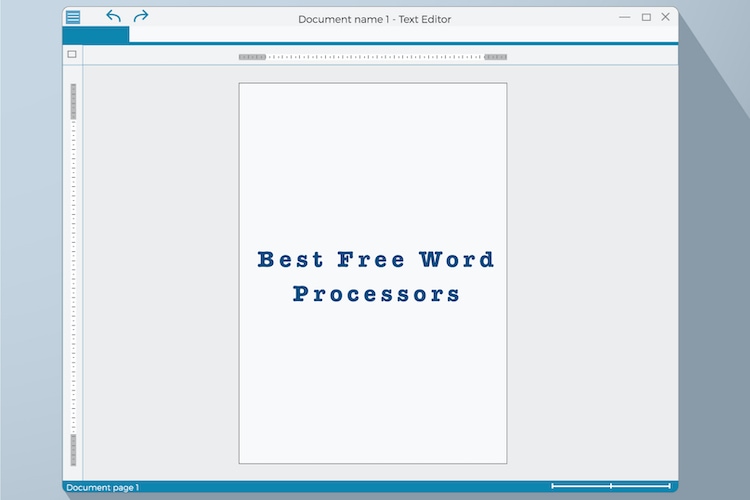This screenshot has width=750, height=500.
Task: Click the window title "Document name 1 - Text Editor"
Action: coord(375,19)
